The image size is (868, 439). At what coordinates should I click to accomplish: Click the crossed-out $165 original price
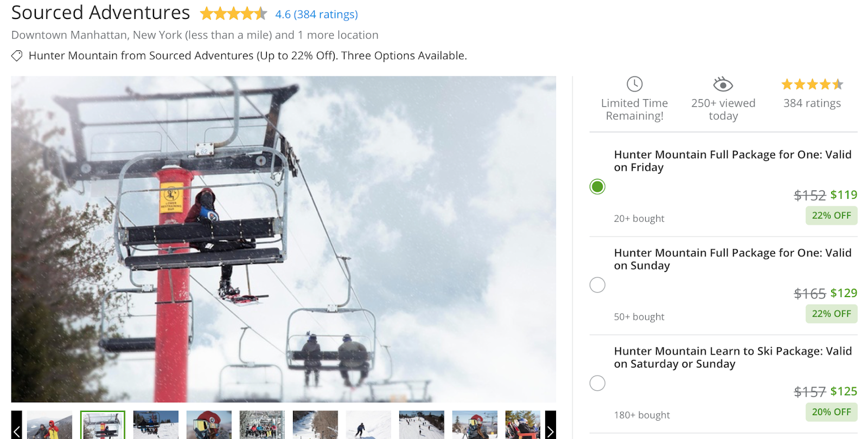(810, 293)
